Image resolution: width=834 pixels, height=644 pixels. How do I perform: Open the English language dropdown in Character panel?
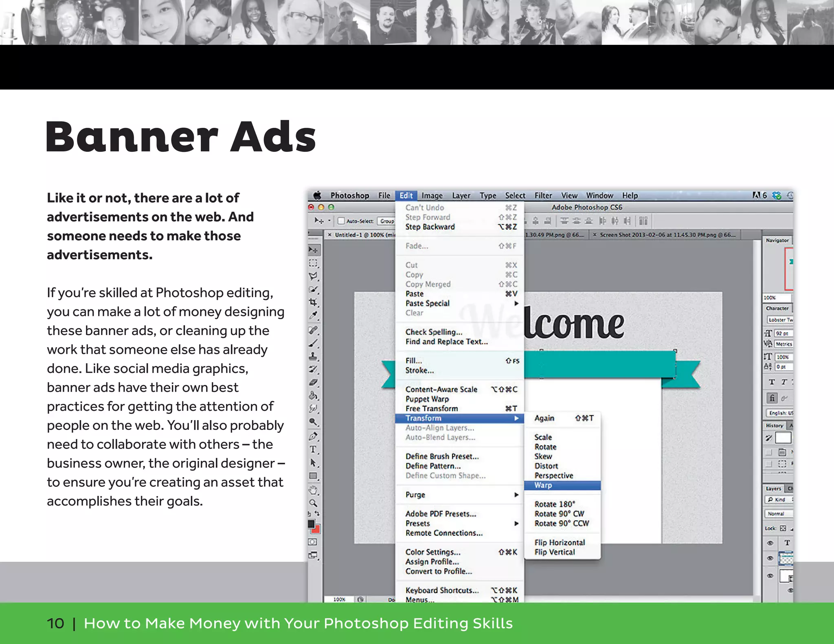coord(780,413)
